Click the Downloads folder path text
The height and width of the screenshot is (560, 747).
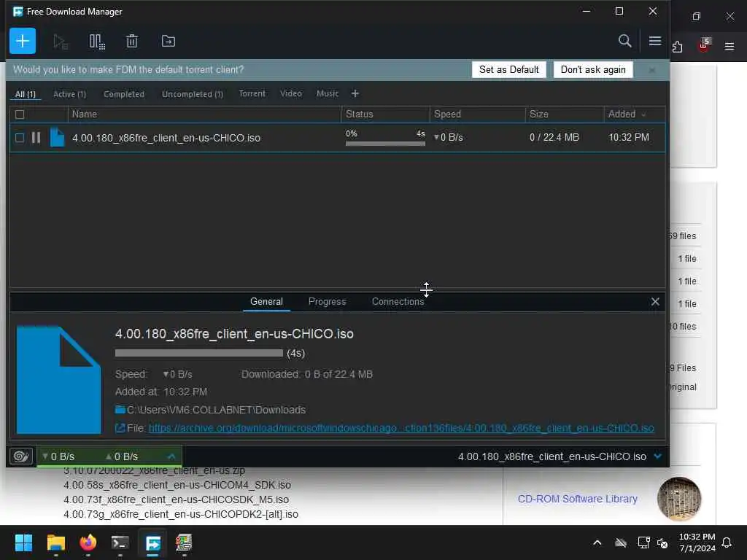click(216, 410)
